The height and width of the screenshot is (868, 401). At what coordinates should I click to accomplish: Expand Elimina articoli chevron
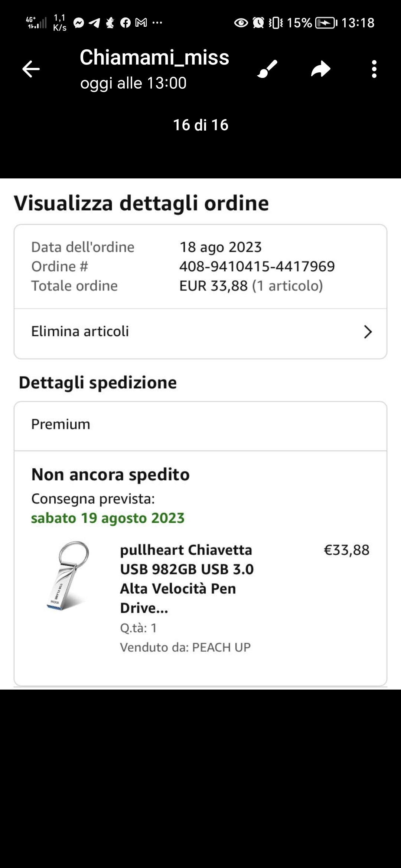pyautogui.click(x=368, y=332)
